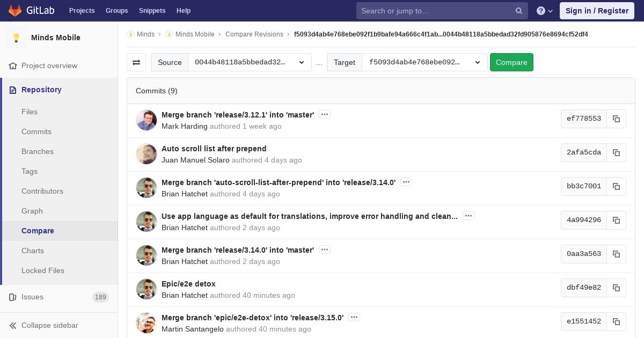Image resolution: width=644 pixels, height=338 pixels.
Task: Swap source and target revisions
Action: [x=136, y=62]
